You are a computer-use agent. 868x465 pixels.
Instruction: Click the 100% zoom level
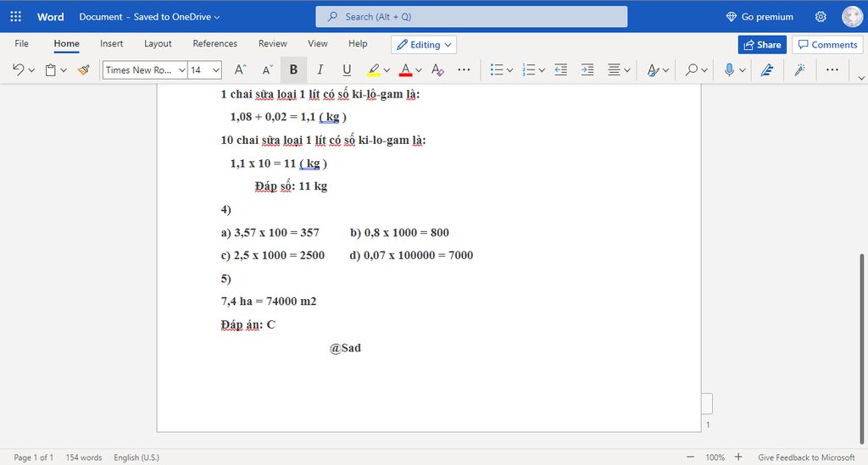pyautogui.click(x=715, y=457)
